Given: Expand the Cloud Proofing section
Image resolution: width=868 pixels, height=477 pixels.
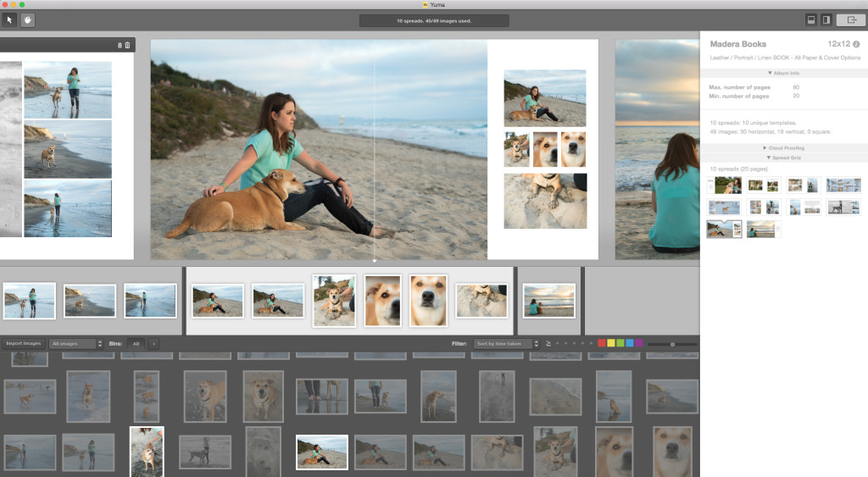Looking at the screenshot, I should pos(783,147).
